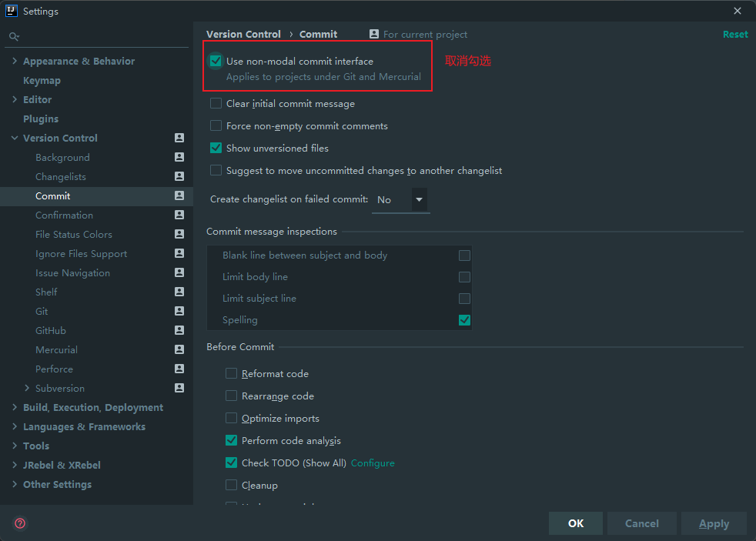Click project icon next to Version Control
Image resolution: width=756 pixels, height=541 pixels.
point(179,138)
